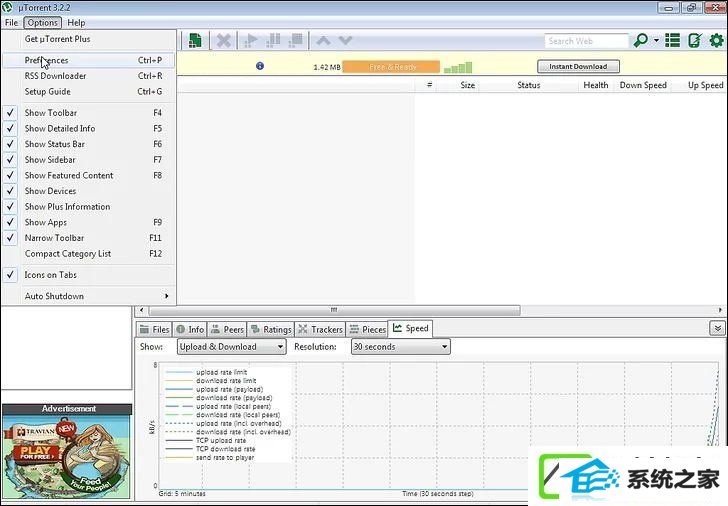Click the category list view icon

pyautogui.click(x=672, y=40)
